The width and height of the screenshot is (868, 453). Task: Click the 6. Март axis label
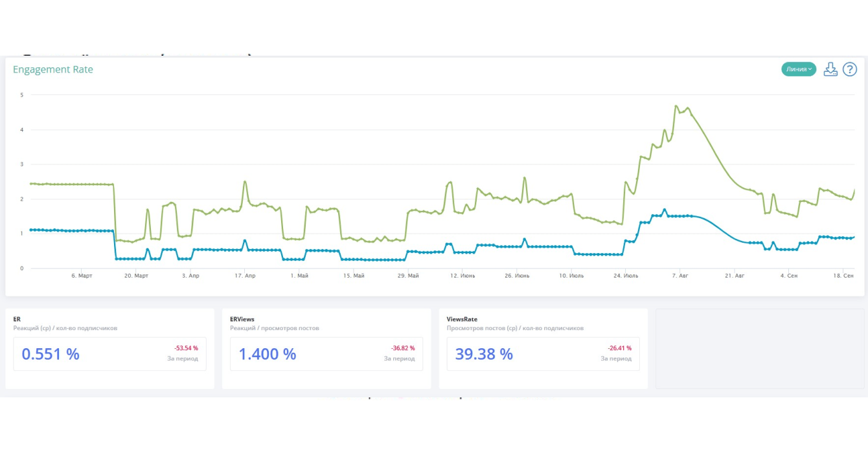82,276
